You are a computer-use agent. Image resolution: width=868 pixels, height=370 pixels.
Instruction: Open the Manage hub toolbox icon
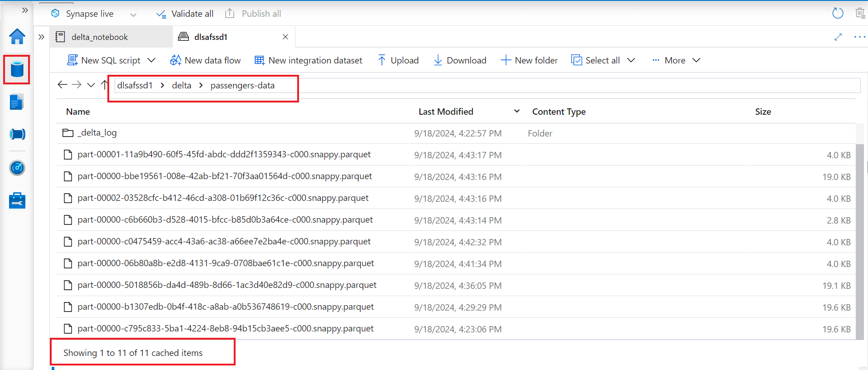(17, 200)
